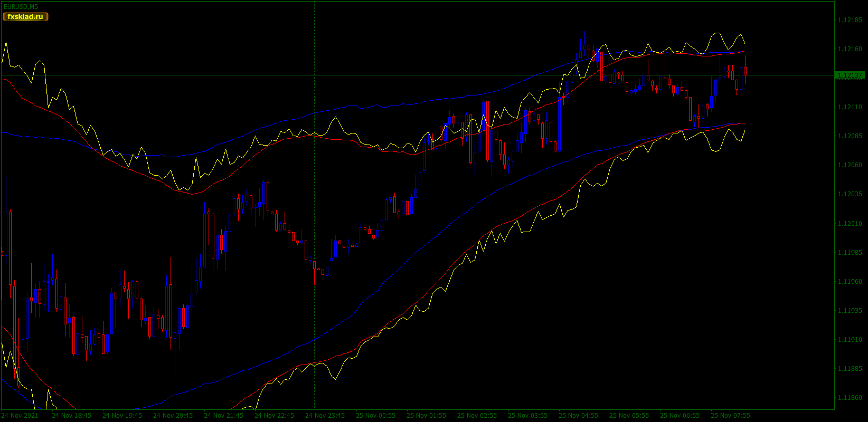
Task: Select the 1.12085 price level label
Action: (x=850, y=136)
